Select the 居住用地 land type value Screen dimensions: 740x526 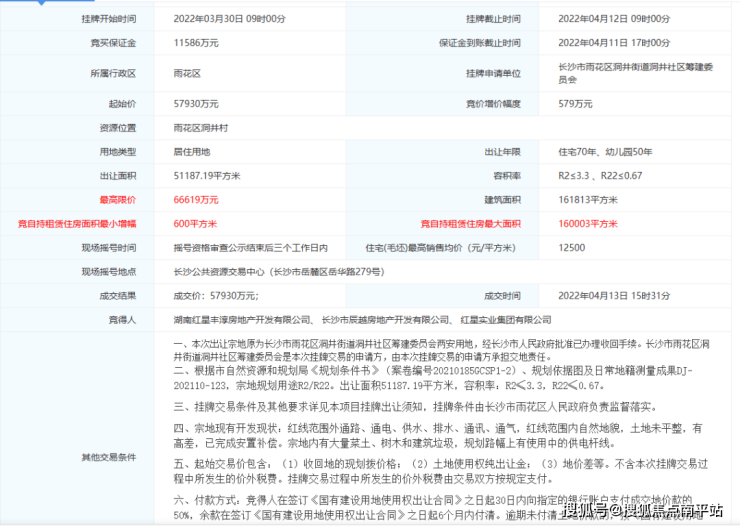pyautogui.click(x=193, y=151)
